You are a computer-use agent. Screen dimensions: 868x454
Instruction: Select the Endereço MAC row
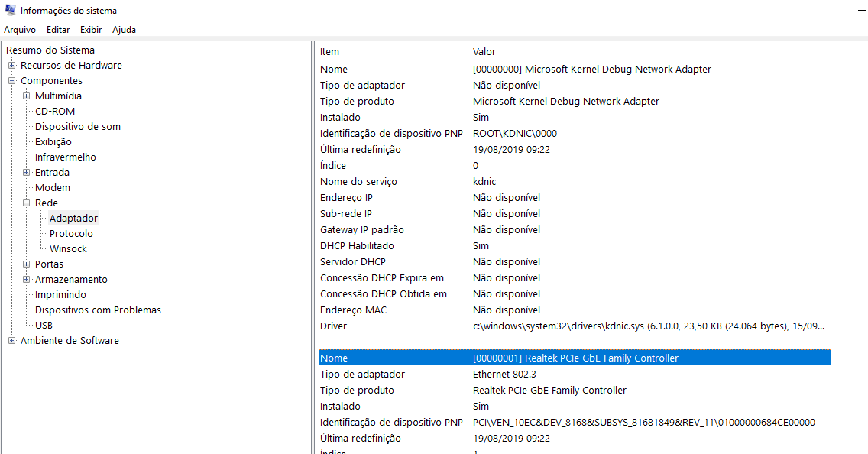575,310
